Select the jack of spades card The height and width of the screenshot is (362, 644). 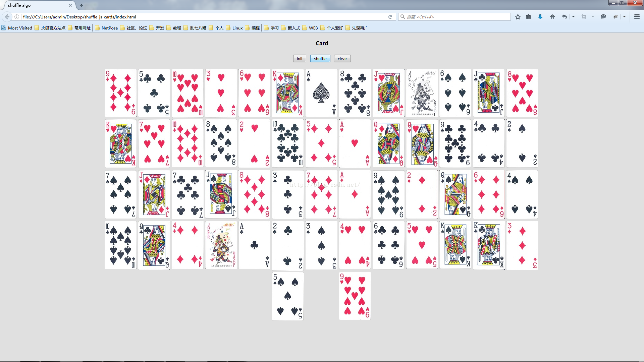pyautogui.click(x=221, y=194)
